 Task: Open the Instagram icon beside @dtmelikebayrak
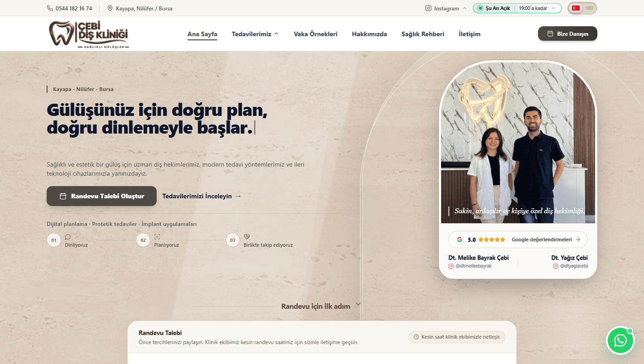(451, 266)
